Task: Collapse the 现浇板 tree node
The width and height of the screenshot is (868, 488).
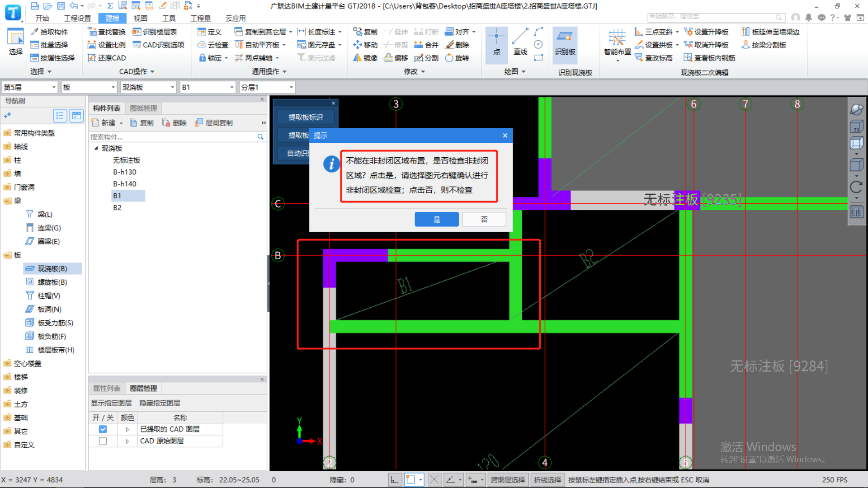Action: click(x=96, y=148)
